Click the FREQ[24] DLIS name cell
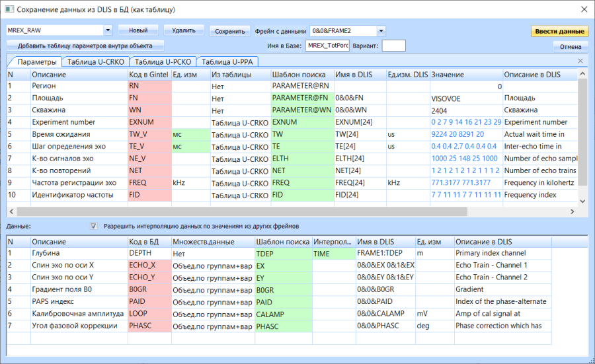595x364 pixels. (x=360, y=183)
